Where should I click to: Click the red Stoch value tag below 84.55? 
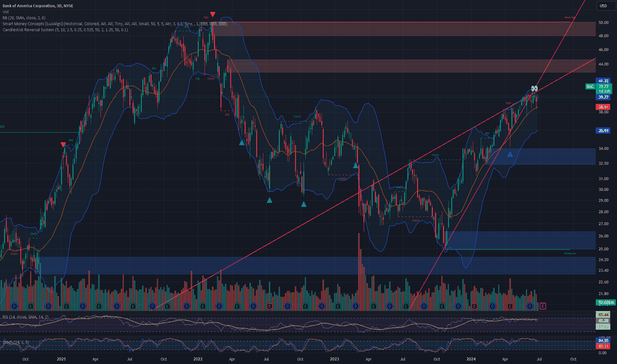click(603, 346)
